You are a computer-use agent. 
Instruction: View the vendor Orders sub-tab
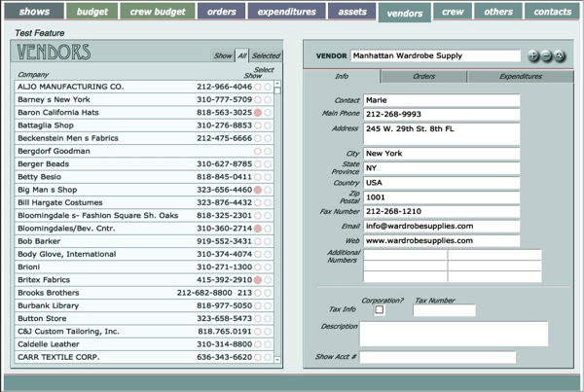[x=423, y=76]
